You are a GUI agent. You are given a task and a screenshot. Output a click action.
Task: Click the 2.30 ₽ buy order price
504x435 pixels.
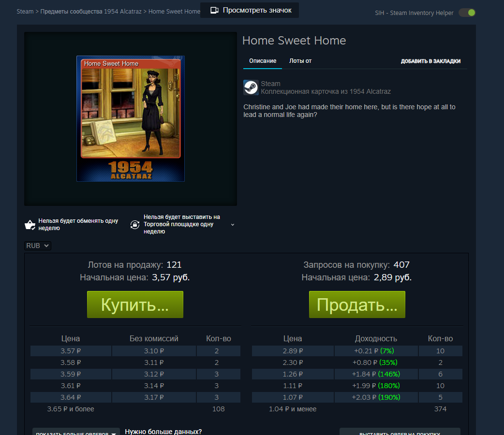click(293, 362)
